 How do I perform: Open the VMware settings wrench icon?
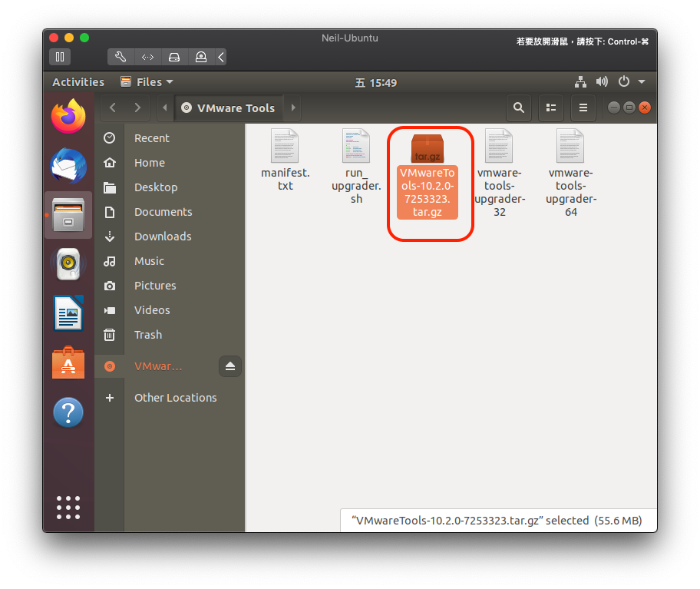[121, 57]
